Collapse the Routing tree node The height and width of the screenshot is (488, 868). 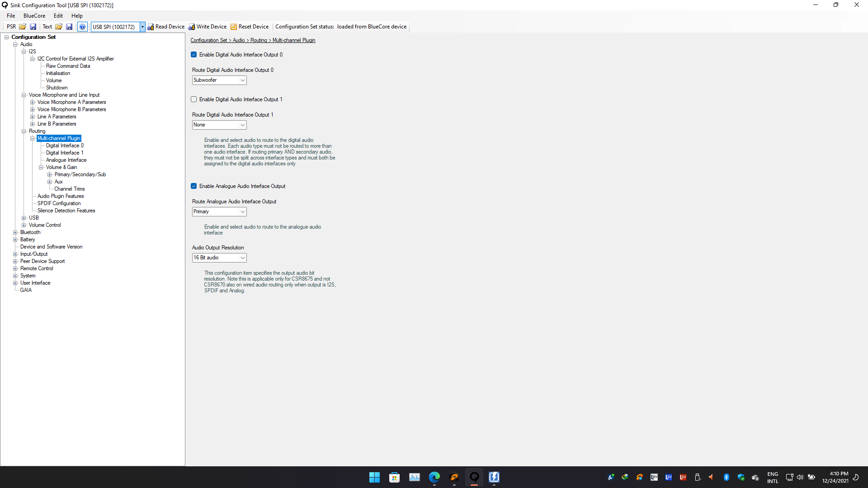[x=24, y=131]
